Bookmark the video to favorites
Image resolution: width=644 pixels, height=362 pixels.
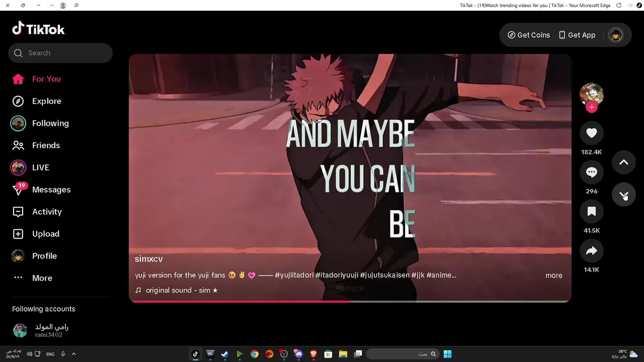592,212
